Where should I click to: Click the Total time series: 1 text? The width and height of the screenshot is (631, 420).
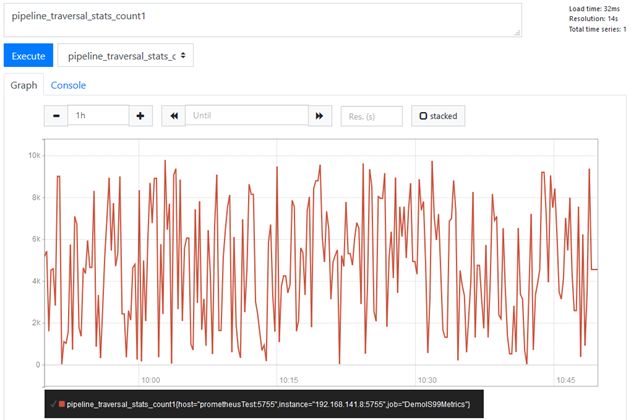(597, 29)
